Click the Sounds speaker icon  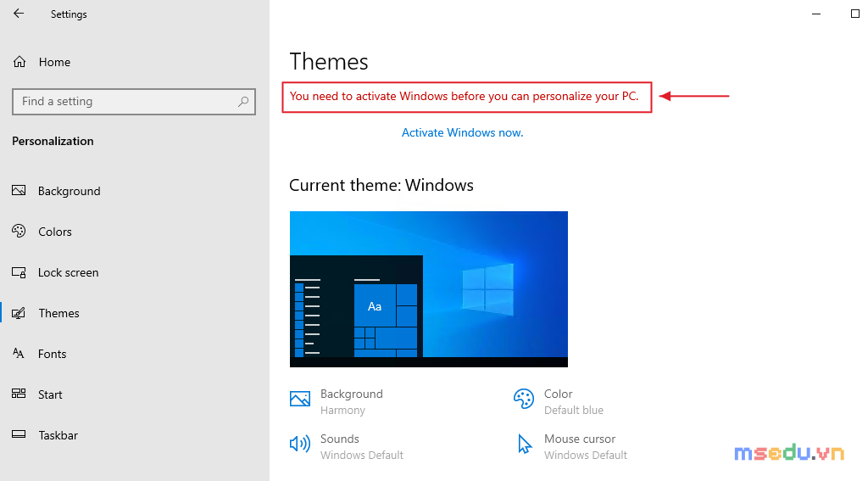pos(300,444)
